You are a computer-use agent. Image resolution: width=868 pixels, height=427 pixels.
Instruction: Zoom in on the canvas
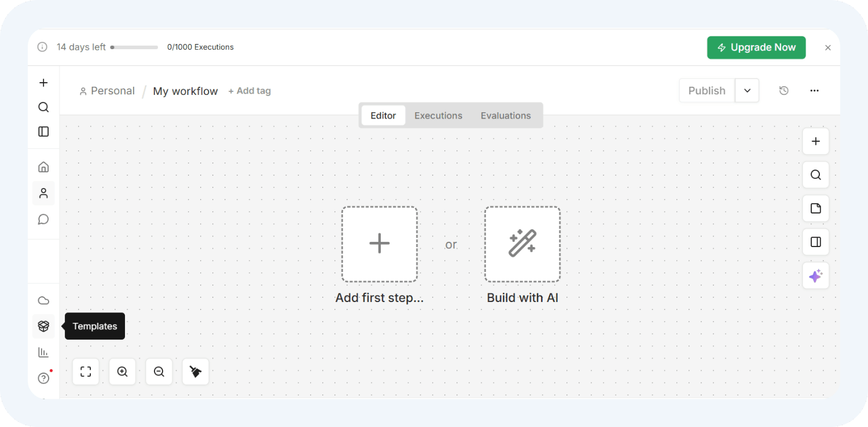tap(122, 372)
